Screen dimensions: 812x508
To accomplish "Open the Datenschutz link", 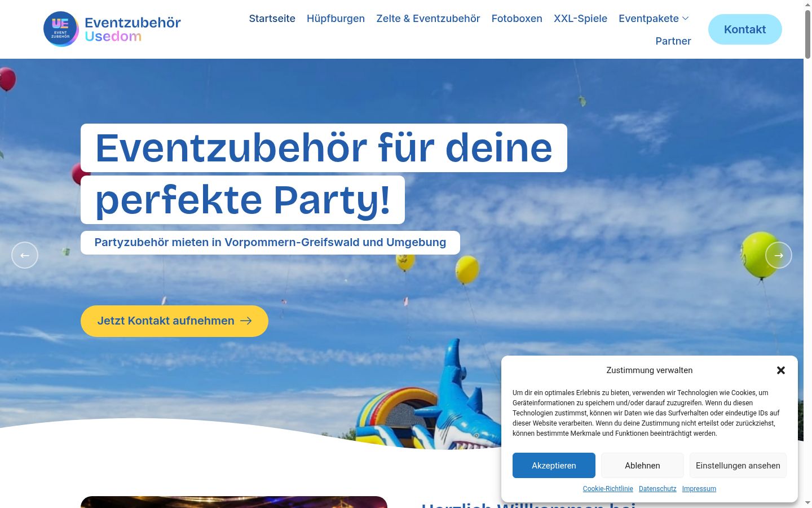I will [x=657, y=489].
